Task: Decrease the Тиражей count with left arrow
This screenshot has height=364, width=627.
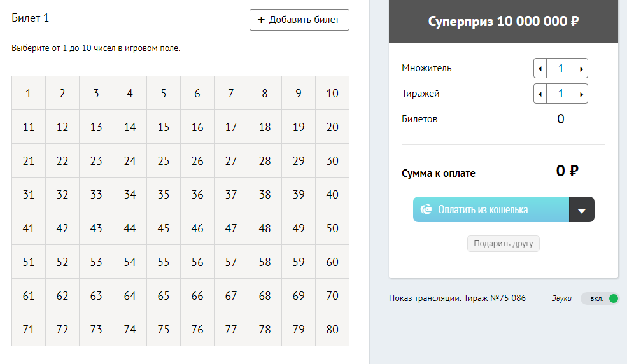Action: point(540,94)
